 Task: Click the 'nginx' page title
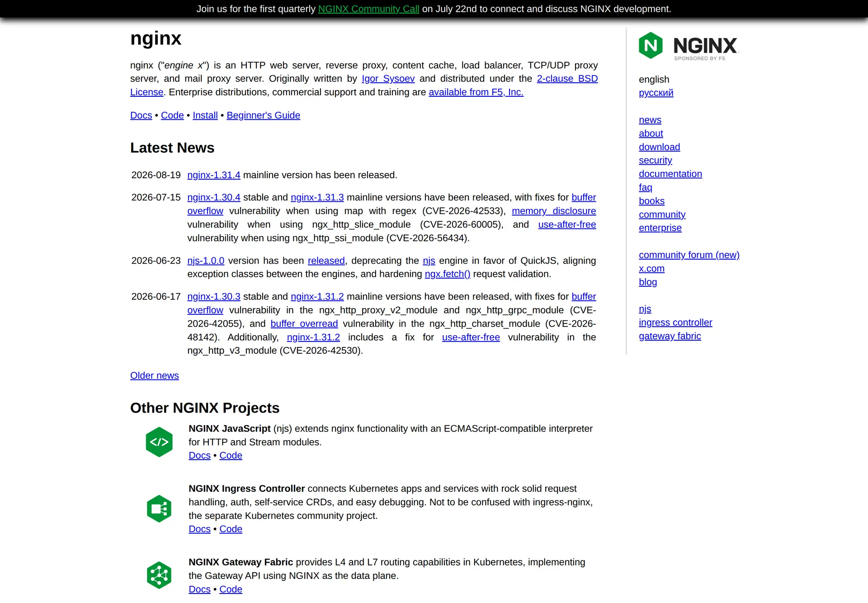(x=156, y=38)
